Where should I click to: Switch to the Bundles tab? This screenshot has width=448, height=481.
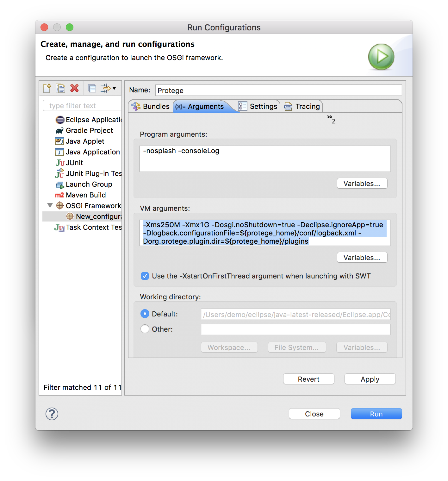click(x=151, y=106)
